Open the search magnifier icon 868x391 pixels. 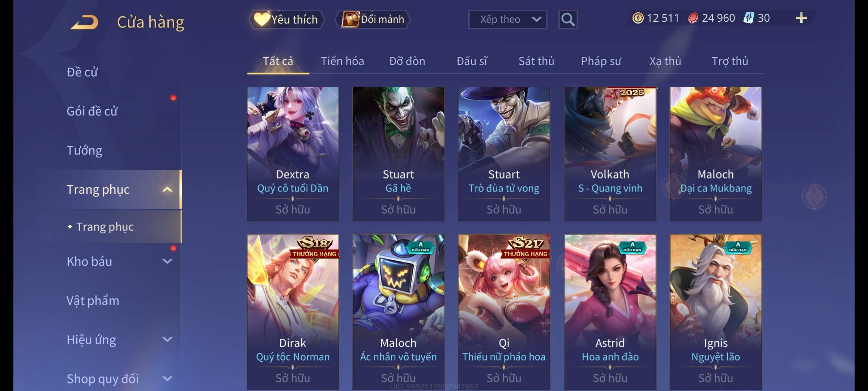tap(568, 20)
